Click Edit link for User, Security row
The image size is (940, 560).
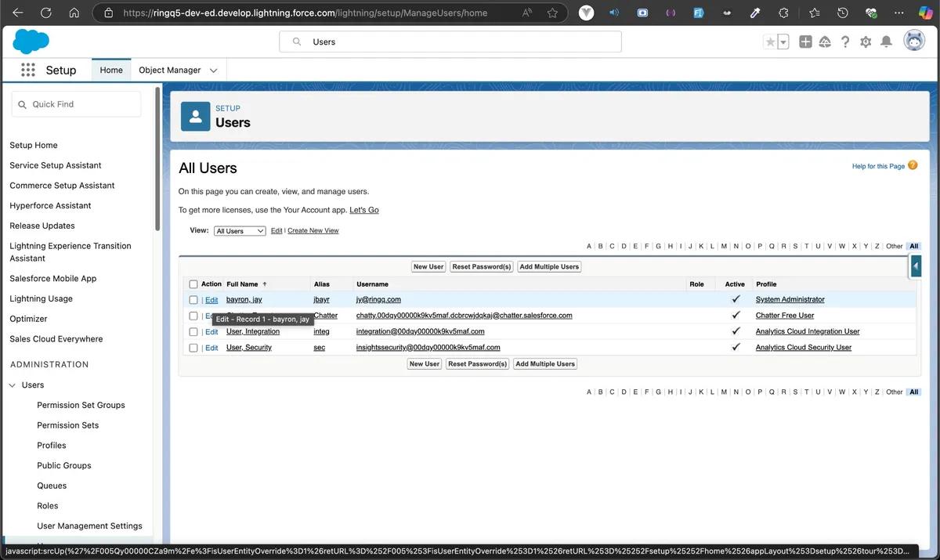point(211,348)
